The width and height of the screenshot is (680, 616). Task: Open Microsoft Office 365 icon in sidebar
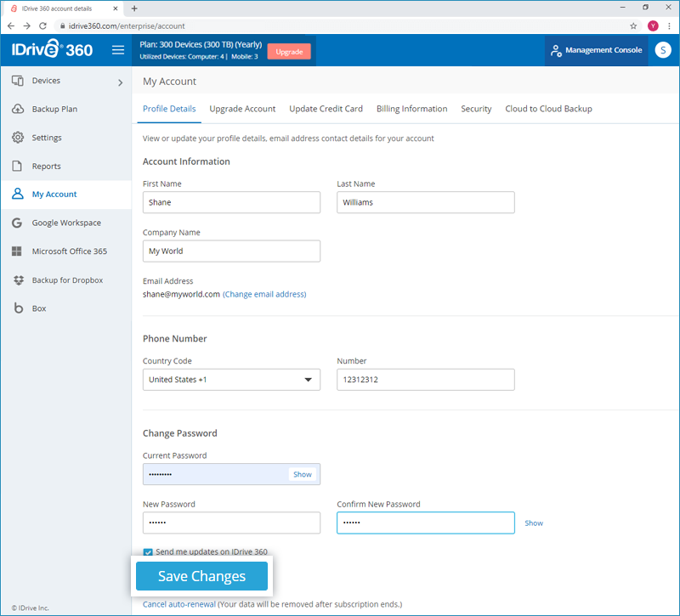coord(18,251)
